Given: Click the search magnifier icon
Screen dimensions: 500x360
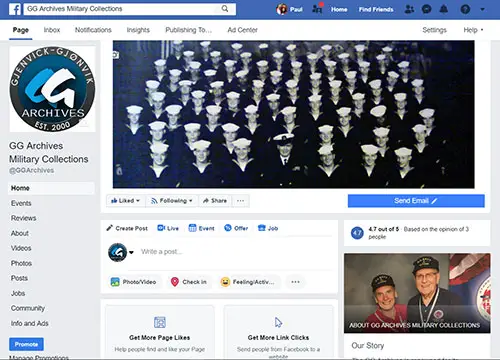Looking at the screenshot, I should click(225, 9).
